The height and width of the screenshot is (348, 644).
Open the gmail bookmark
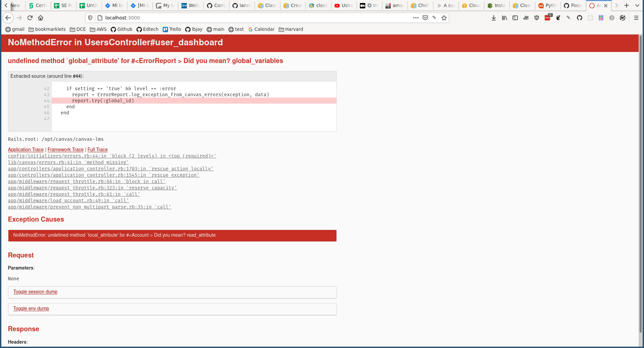(x=15, y=29)
